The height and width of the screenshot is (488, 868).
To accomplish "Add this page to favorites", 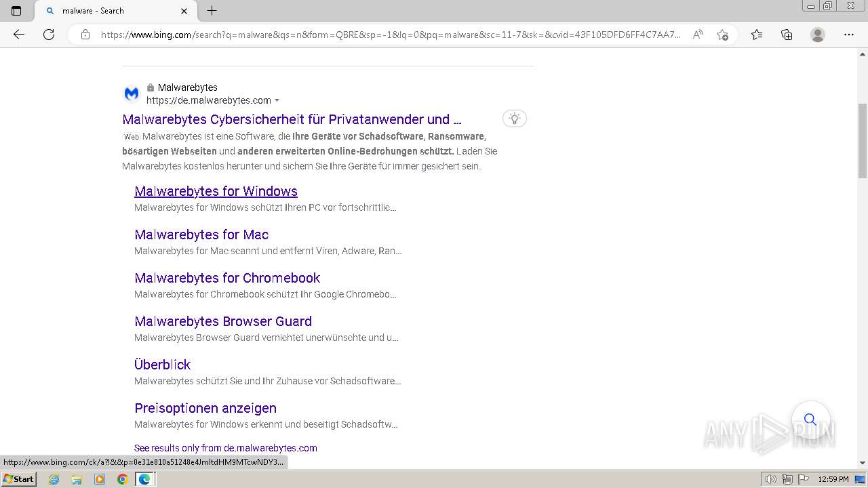I will click(722, 35).
